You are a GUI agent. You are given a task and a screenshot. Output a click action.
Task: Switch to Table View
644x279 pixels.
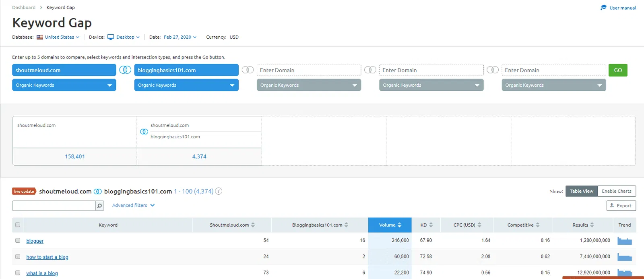tap(581, 191)
